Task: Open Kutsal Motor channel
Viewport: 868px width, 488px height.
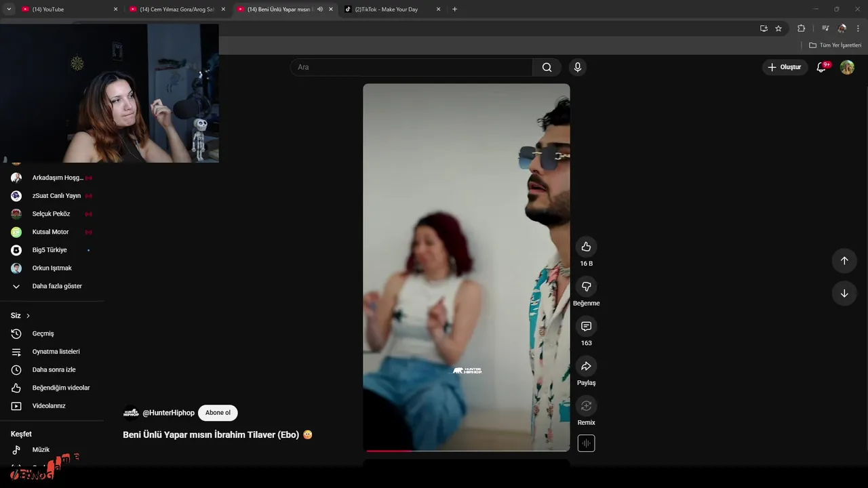Action: click(x=52, y=232)
